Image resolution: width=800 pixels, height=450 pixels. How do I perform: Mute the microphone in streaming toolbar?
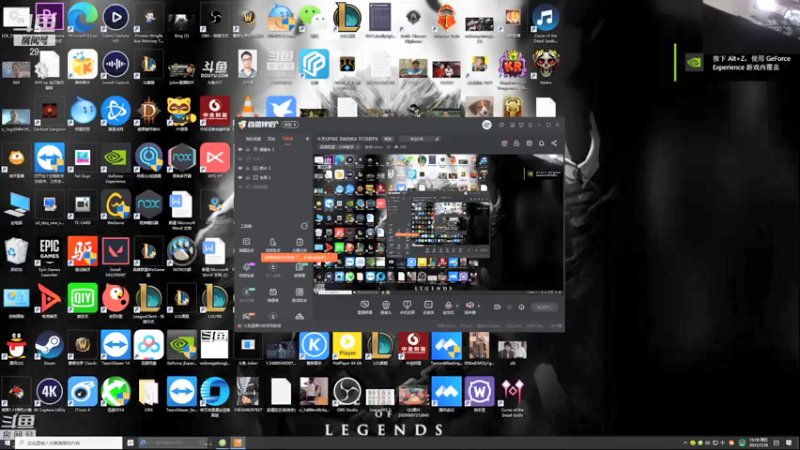(448, 305)
